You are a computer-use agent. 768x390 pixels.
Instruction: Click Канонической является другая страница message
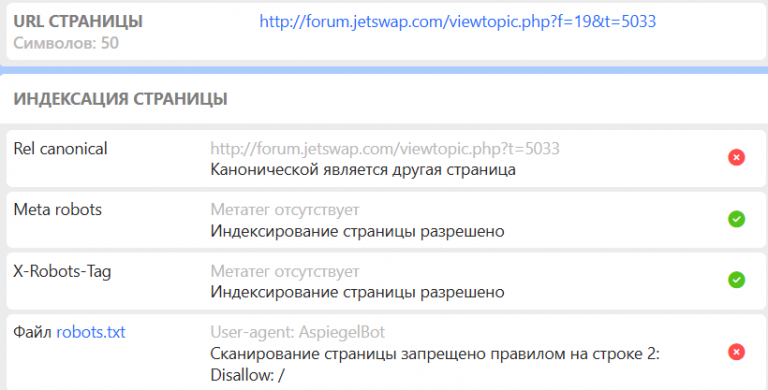tap(363, 170)
